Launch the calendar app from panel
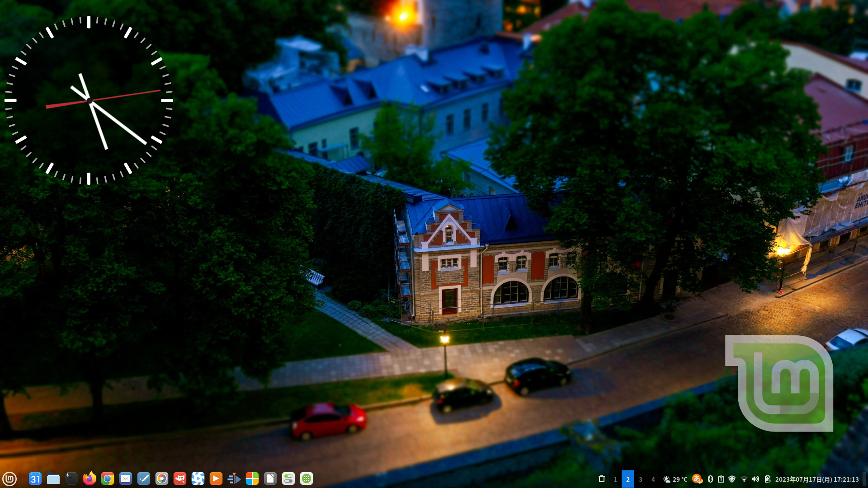Viewport: 868px width, 488px height. coord(35,479)
